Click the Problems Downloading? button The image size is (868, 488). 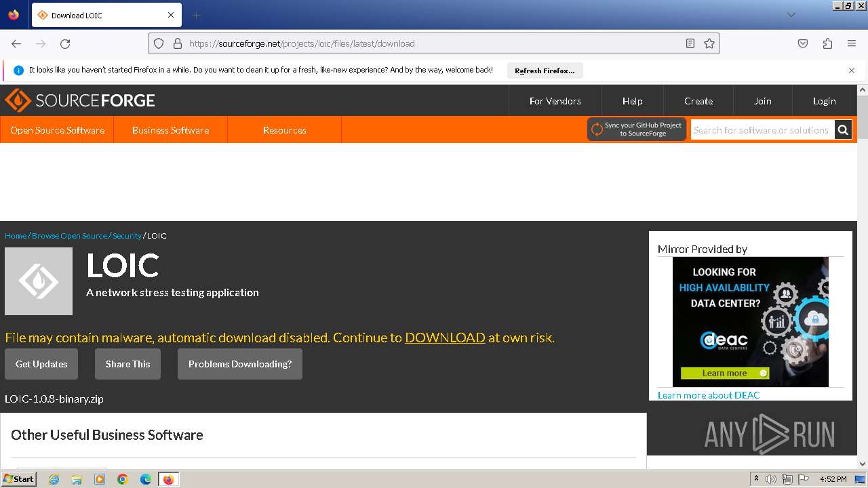tap(240, 364)
